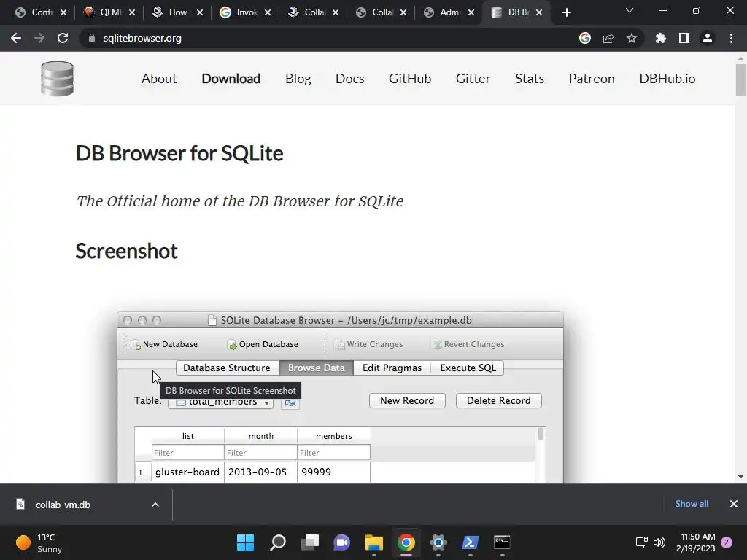Go back with the browser back arrow
The height and width of the screenshot is (560, 747).
[16, 38]
